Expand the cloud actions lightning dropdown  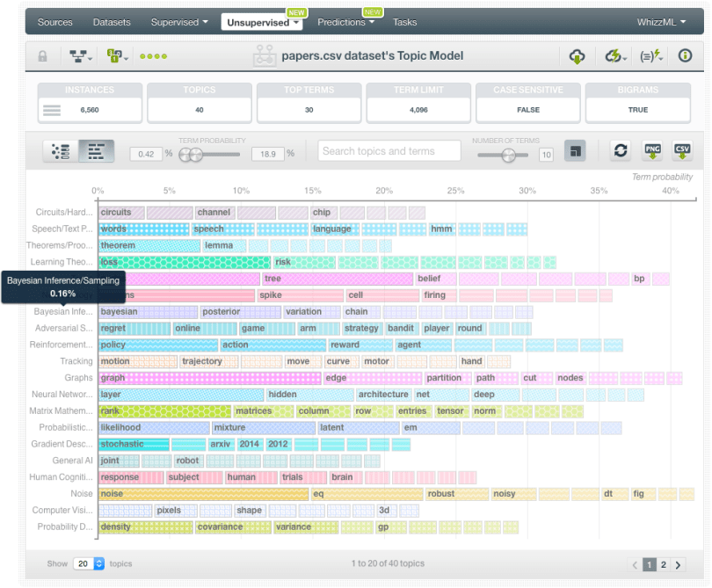pyautogui.click(x=615, y=56)
